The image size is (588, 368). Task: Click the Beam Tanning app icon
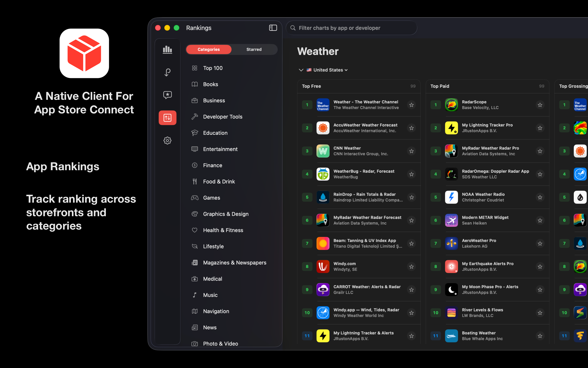(323, 244)
